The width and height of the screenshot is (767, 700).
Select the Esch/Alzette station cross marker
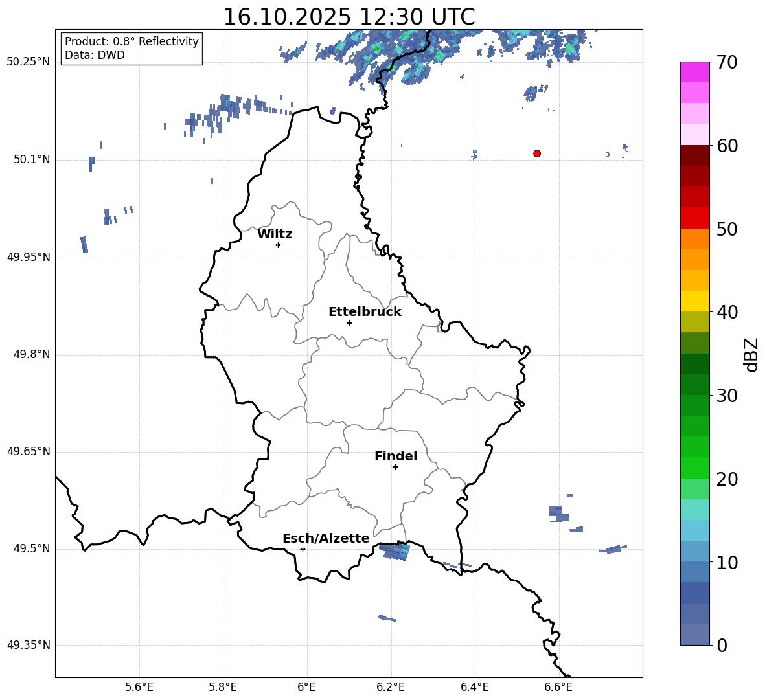(x=303, y=549)
